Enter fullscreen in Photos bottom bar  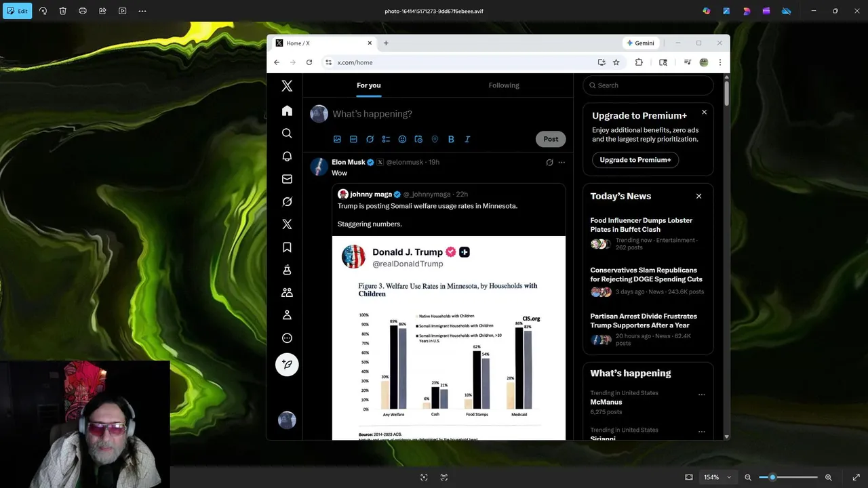[856, 477]
